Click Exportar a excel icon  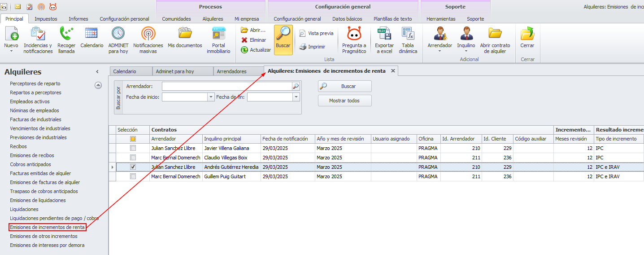click(384, 34)
